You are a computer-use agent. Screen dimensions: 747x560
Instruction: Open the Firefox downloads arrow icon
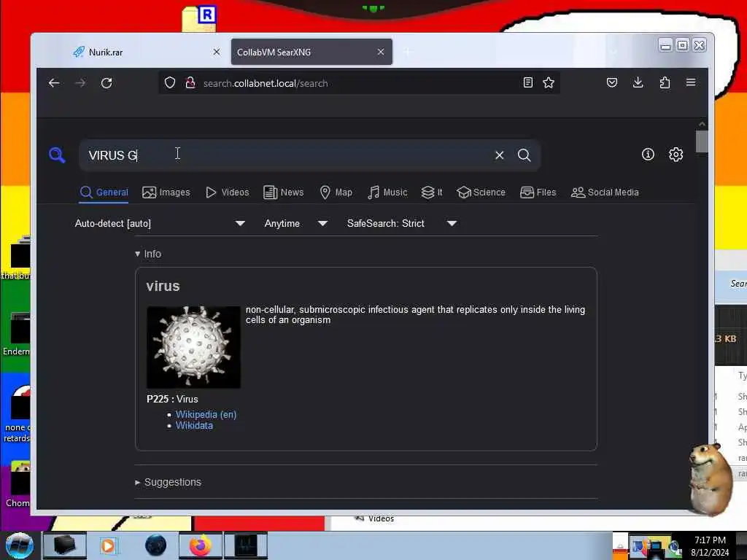click(x=638, y=82)
